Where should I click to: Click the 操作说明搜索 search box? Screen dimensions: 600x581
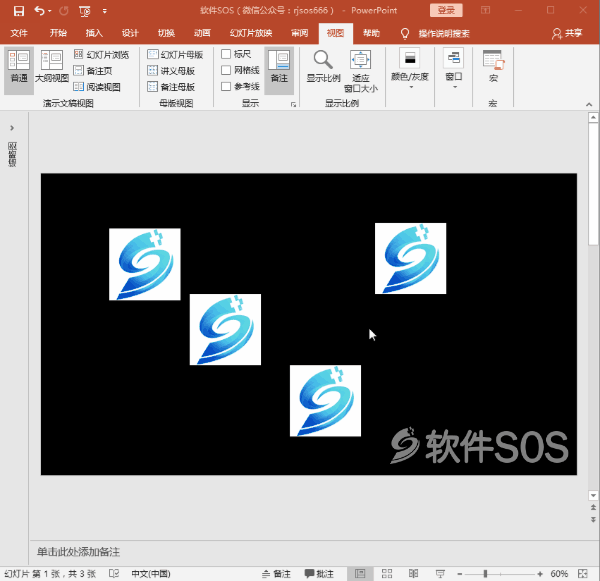coord(444,34)
